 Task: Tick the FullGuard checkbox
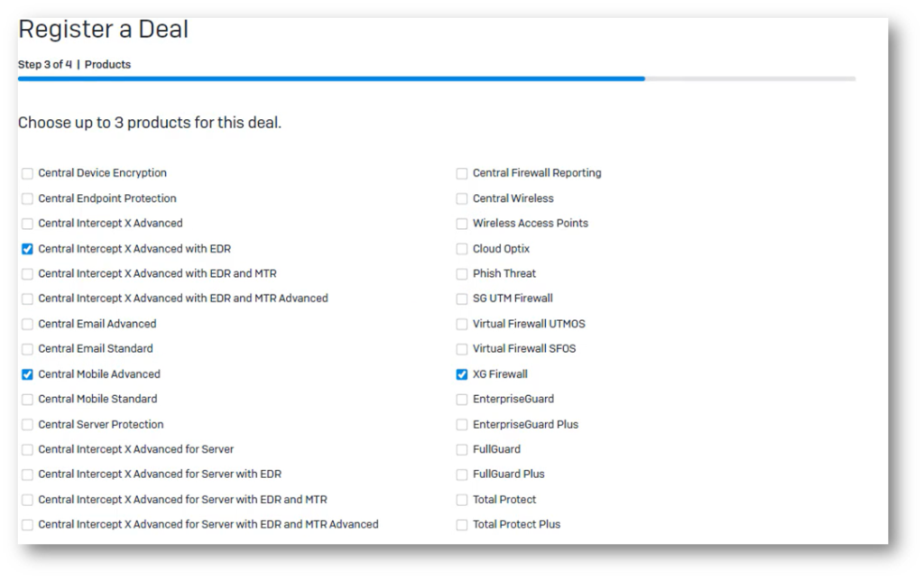pyautogui.click(x=462, y=450)
